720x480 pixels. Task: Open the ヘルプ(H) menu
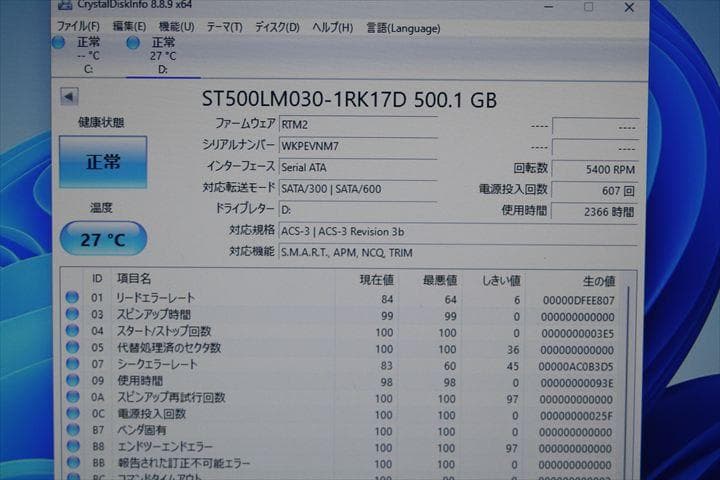[x=333, y=28]
